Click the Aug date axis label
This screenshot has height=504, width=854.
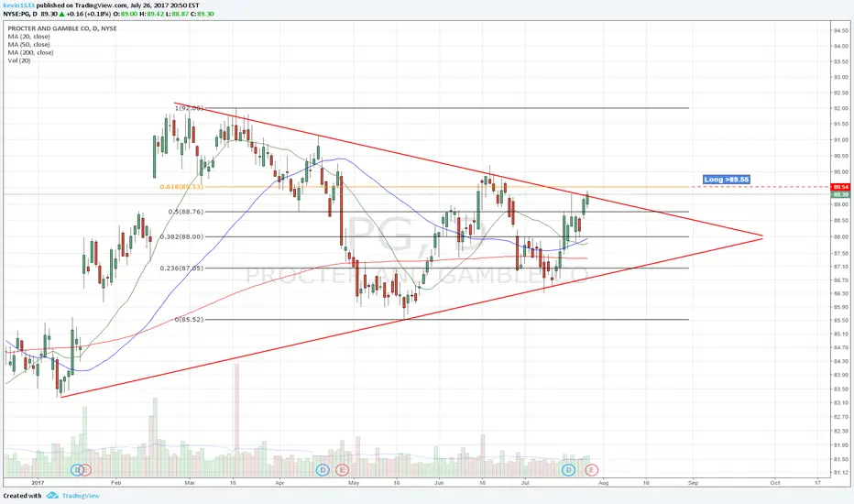point(604,483)
